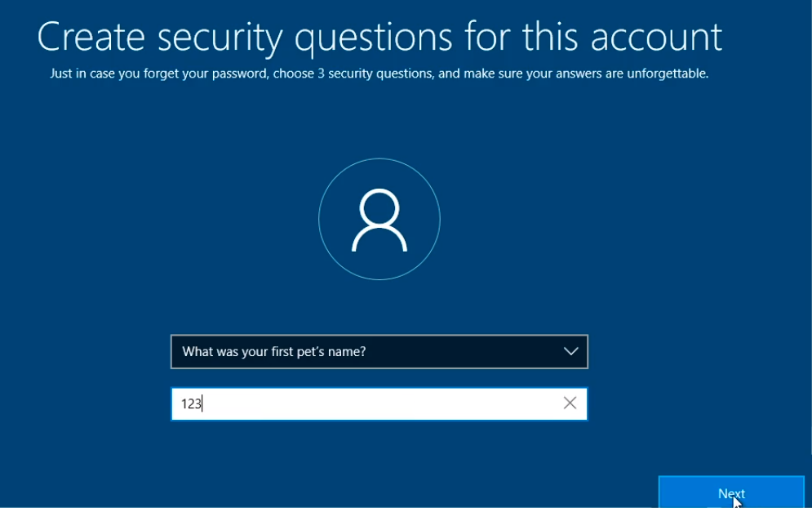Image resolution: width=812 pixels, height=508 pixels.
Task: Open the "What was your first pet's name?" dropdown
Action: (379, 351)
